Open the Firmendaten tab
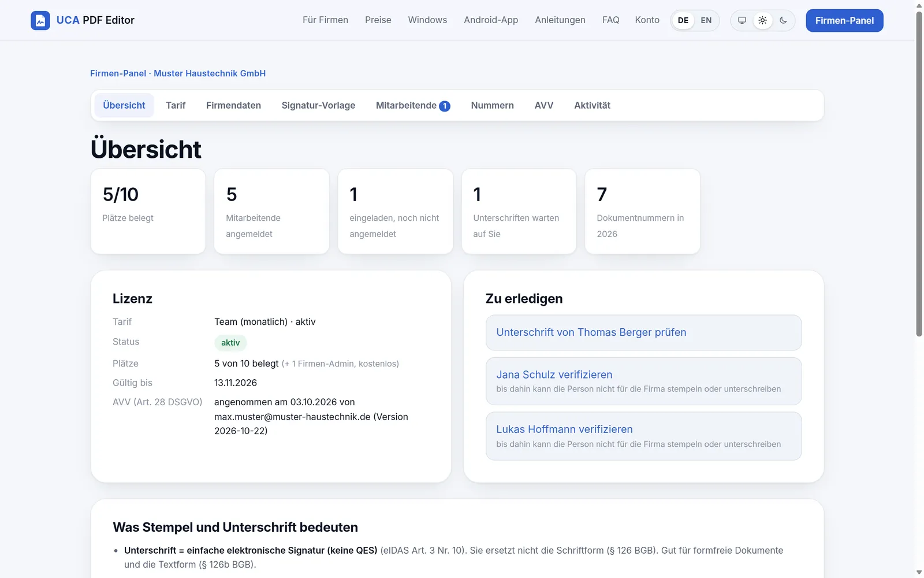Image resolution: width=924 pixels, height=578 pixels. pyautogui.click(x=233, y=105)
